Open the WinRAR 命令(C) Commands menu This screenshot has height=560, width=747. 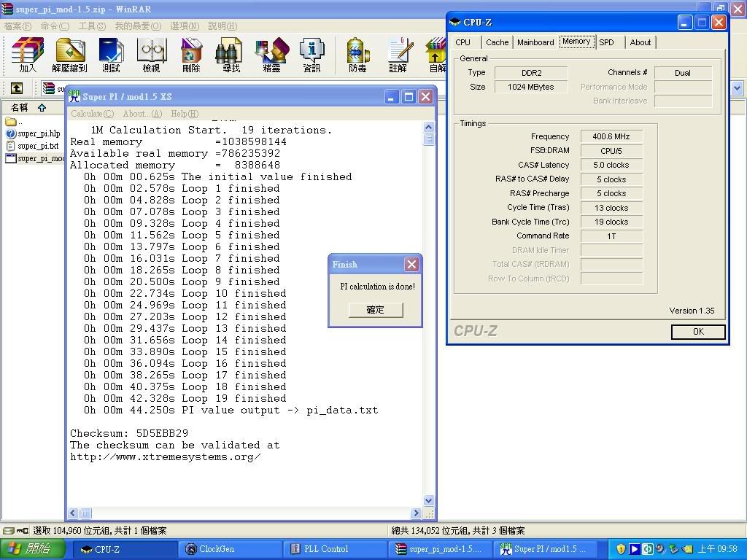(x=55, y=26)
